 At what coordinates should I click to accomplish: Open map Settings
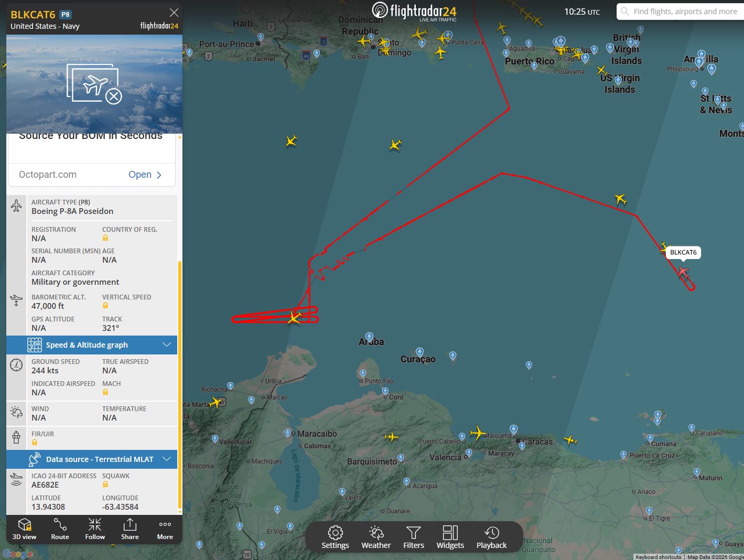335,537
